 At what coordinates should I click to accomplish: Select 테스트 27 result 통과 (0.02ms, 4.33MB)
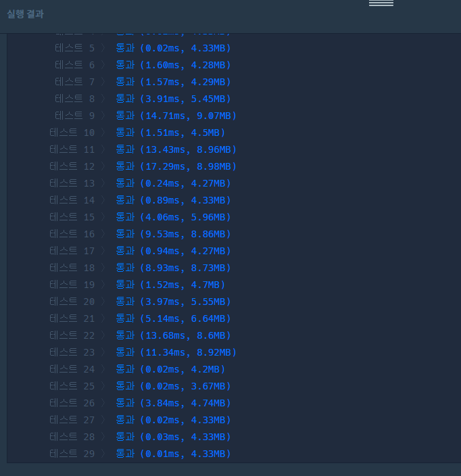173,420
